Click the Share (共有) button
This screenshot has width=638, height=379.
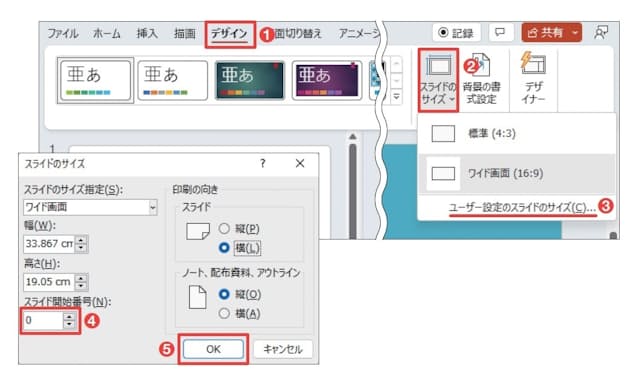click(545, 33)
